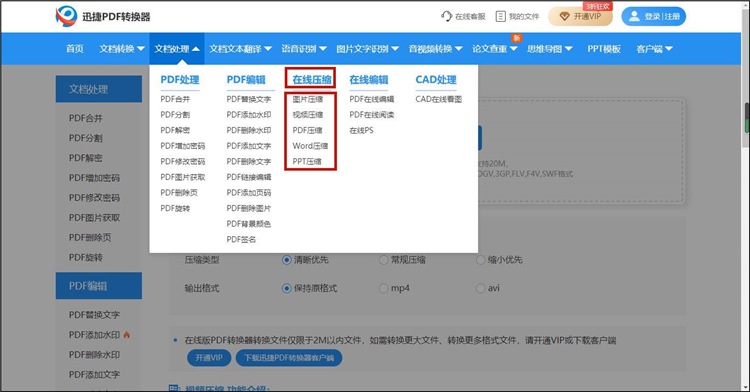Viewport: 750px width, 392px height.
Task: Select Word压缩 in the 在线压缩 column
Action: coord(310,146)
